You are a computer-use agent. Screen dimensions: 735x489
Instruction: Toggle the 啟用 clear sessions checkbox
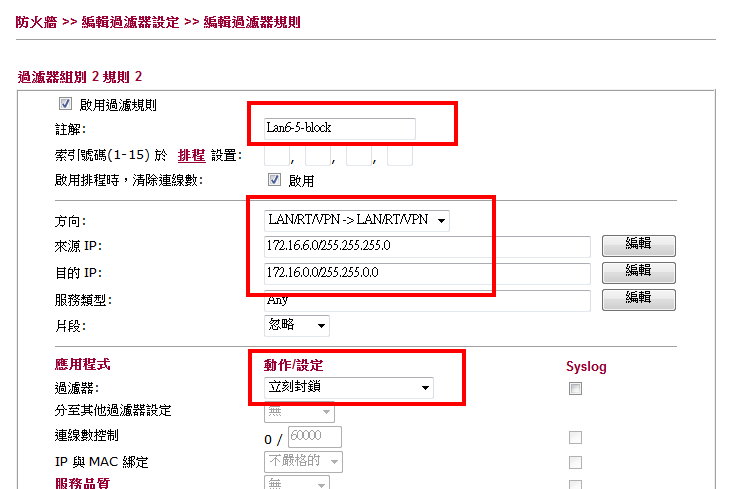tap(274, 180)
